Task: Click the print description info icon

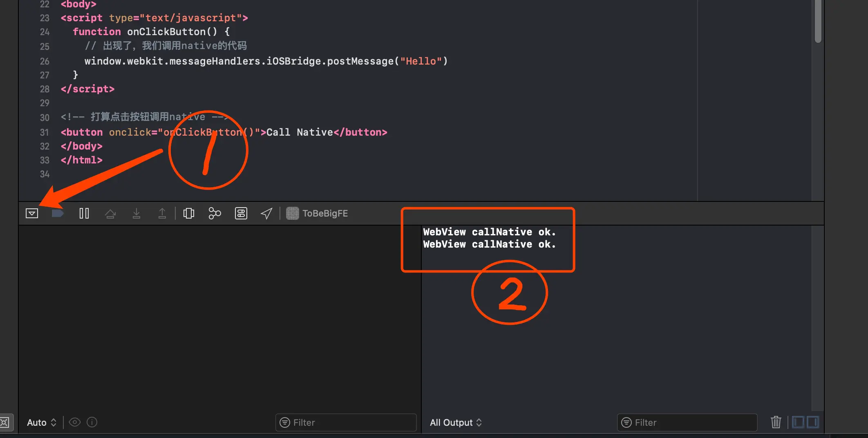Action: [x=92, y=422]
